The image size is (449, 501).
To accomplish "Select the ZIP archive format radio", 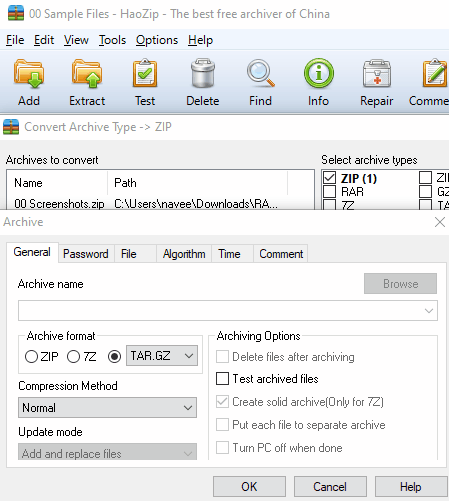I will [x=31, y=356].
